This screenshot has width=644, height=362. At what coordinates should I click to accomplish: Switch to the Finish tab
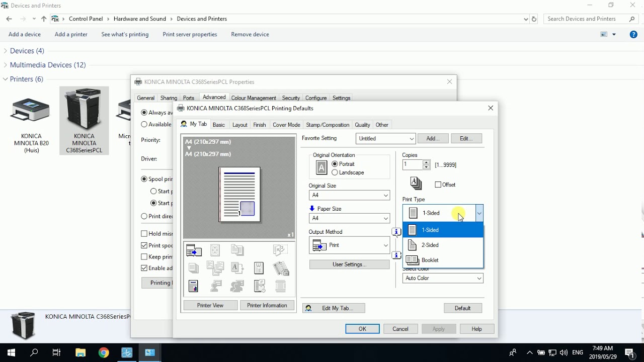tap(260, 125)
